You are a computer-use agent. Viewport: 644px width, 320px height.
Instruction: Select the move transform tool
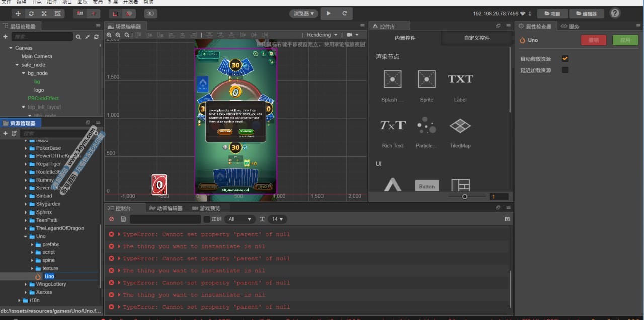[19, 14]
